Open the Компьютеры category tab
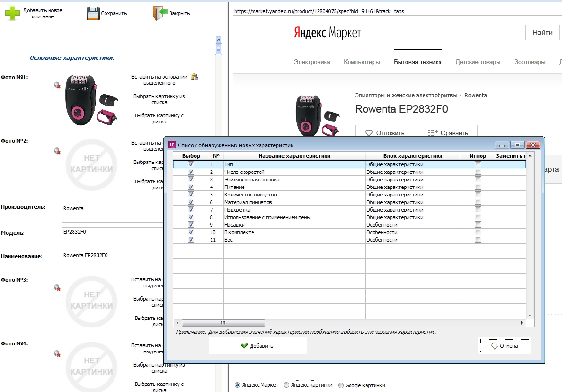 [x=362, y=62]
